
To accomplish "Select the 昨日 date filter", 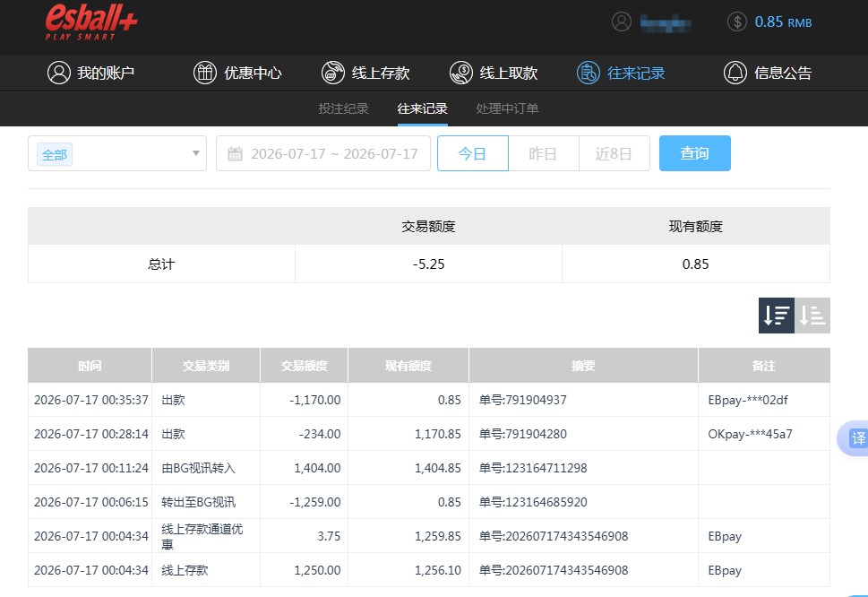I will tap(543, 153).
